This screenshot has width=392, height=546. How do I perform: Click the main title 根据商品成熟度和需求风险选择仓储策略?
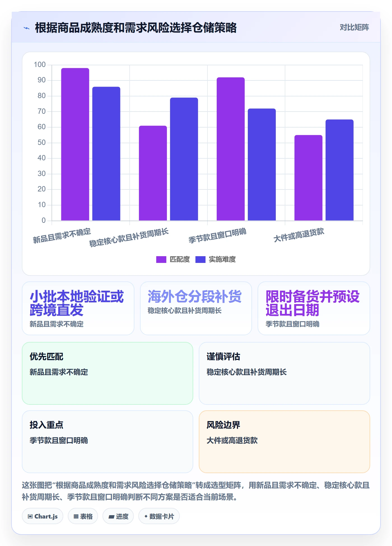[136, 28]
